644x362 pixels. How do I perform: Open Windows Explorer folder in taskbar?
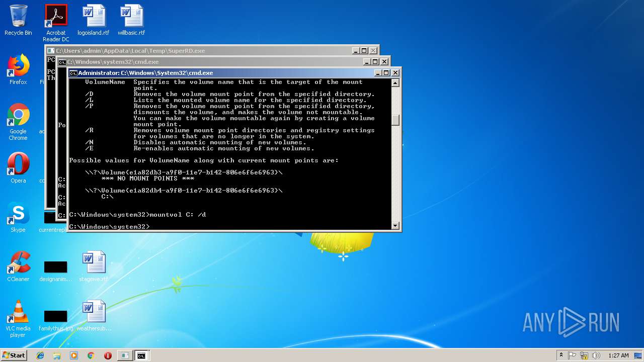(x=57, y=355)
